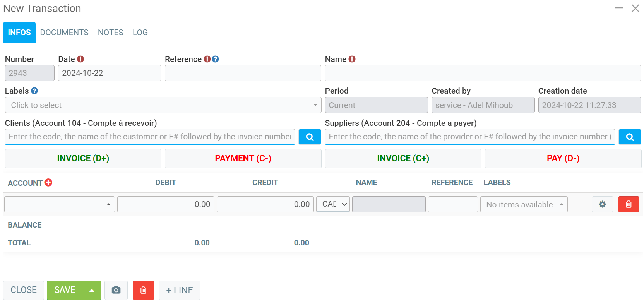Add account using red plus icon
The height and width of the screenshot is (303, 644).
click(x=48, y=183)
